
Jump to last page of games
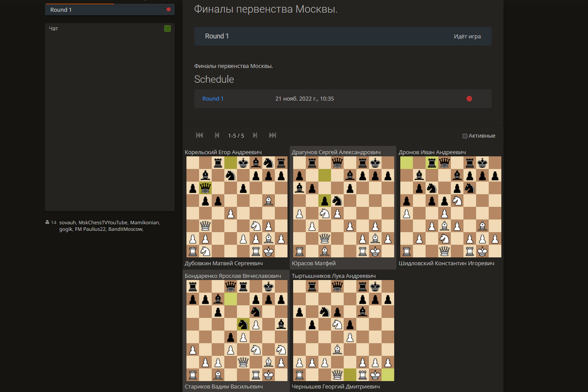tap(273, 135)
